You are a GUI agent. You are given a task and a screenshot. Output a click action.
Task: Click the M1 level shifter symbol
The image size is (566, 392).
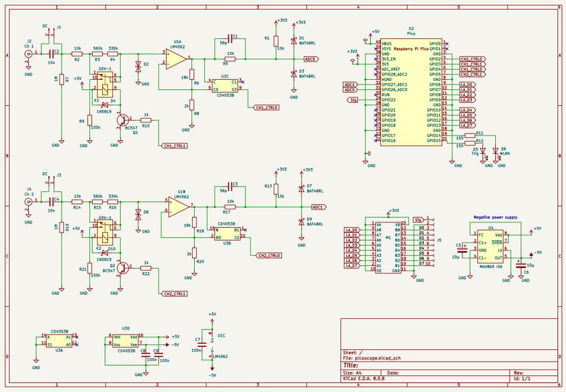tap(387, 247)
